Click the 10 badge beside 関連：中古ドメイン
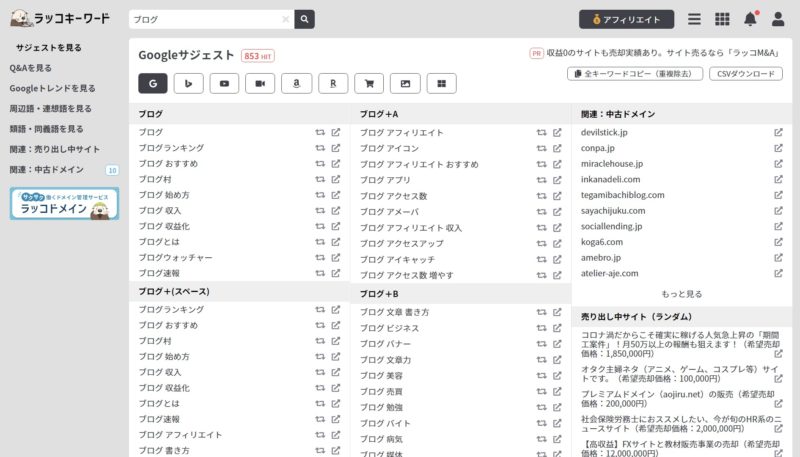 pyautogui.click(x=112, y=170)
